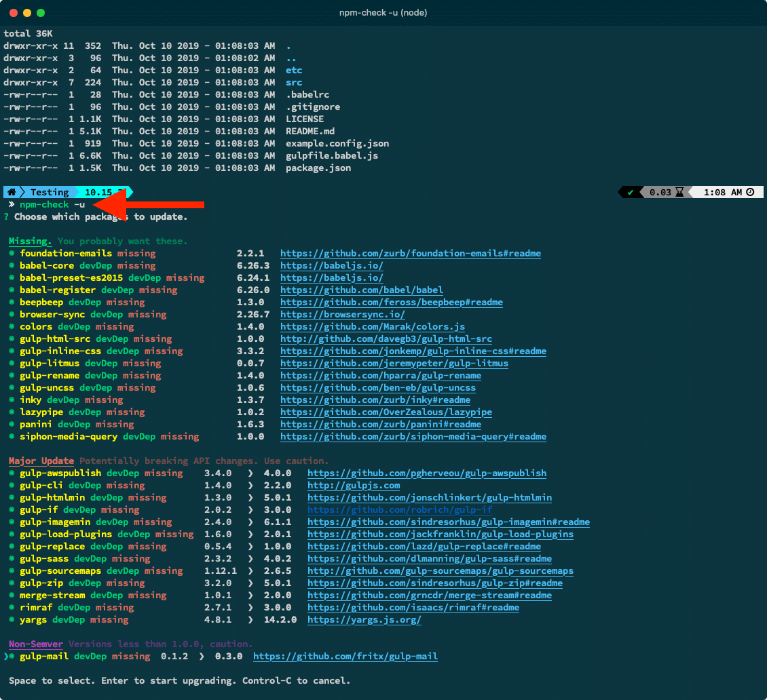Toggle selection of foundation-emails package
This screenshot has width=767, height=700.
click(12, 253)
